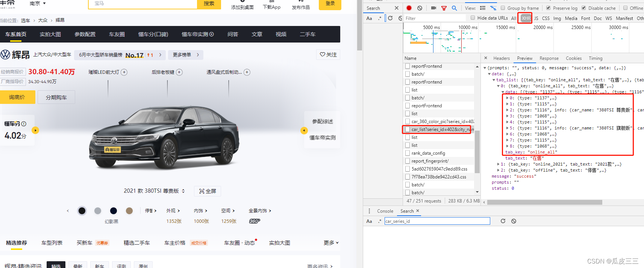Image resolution: width=644 pixels, height=268 pixels.
Task: Open network search with the magnifier icon
Action: 455,8
